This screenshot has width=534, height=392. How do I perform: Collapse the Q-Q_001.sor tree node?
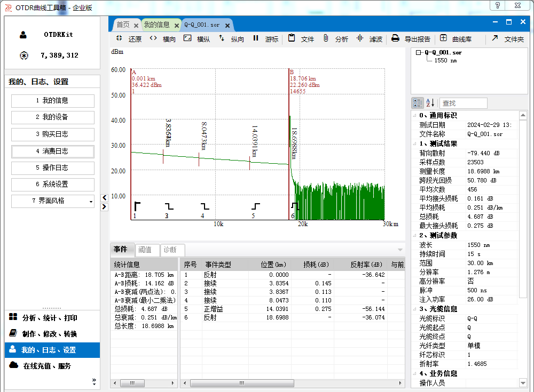418,53
